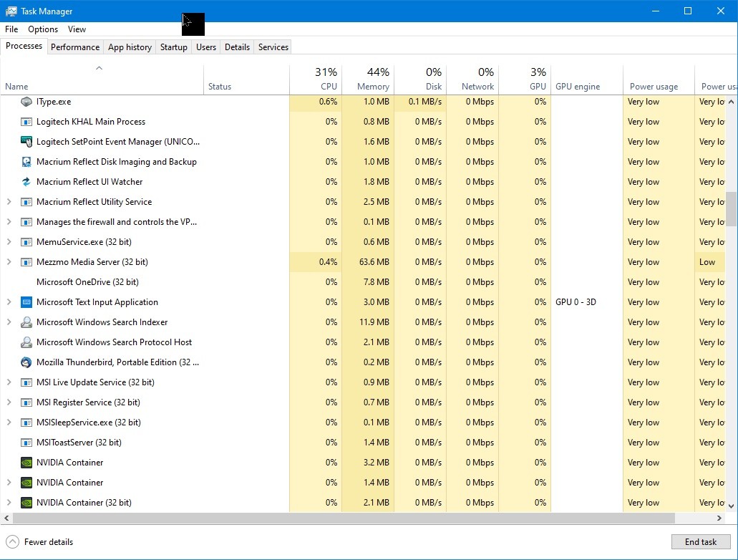
Task: Switch to the Services tab
Action: 273,47
